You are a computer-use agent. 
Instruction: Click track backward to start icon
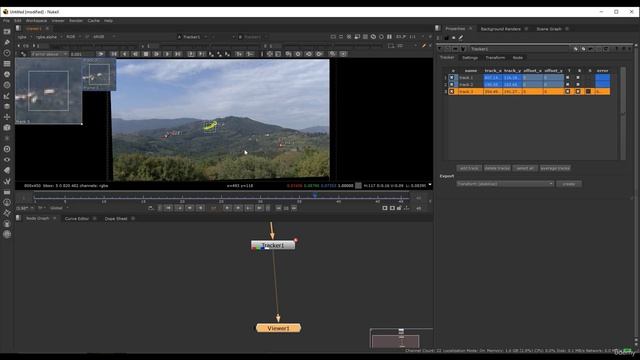114,54
